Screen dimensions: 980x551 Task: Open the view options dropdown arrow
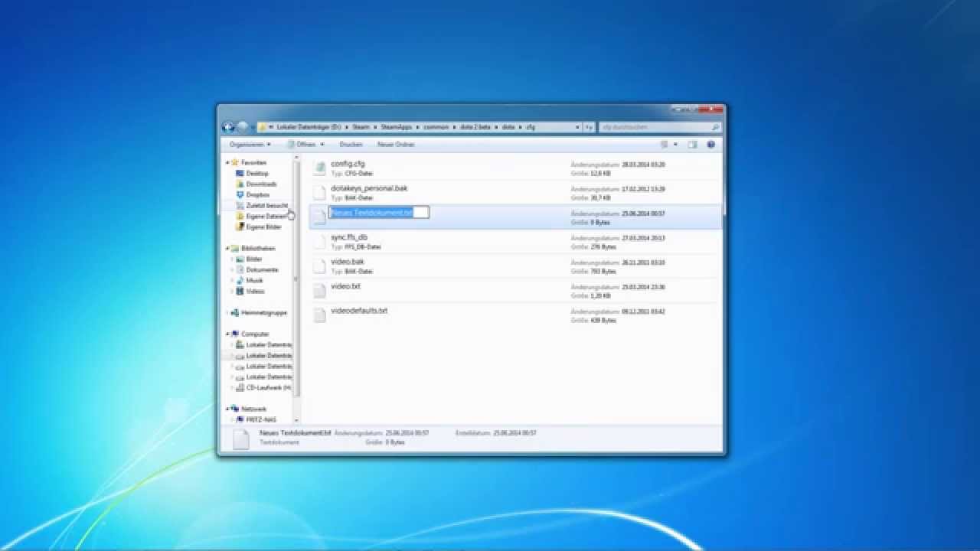(x=675, y=144)
